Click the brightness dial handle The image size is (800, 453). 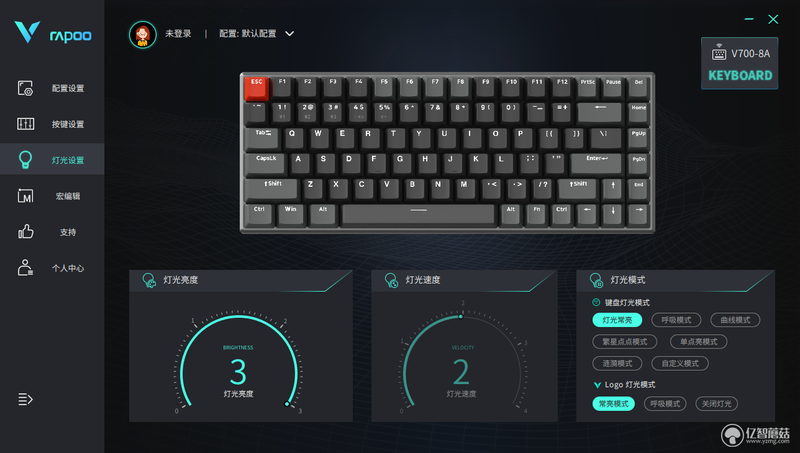point(287,404)
